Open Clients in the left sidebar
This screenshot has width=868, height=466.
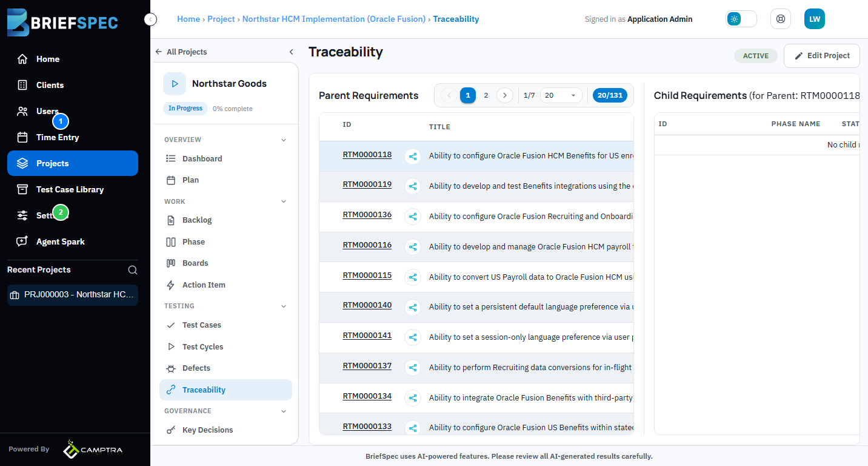pyautogui.click(x=73, y=85)
